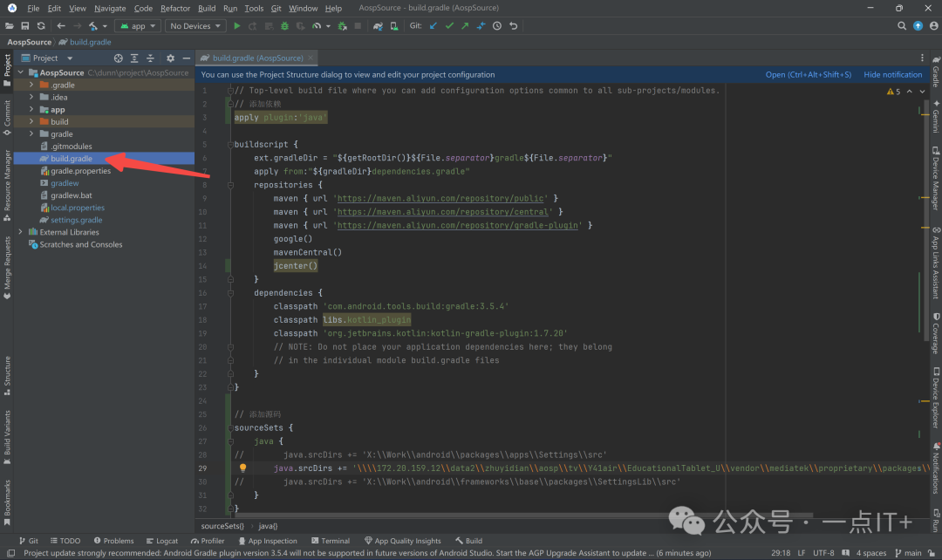The image size is (942, 560).
Task: Toggle the Project tool window stripe button
Action: click(x=7, y=70)
